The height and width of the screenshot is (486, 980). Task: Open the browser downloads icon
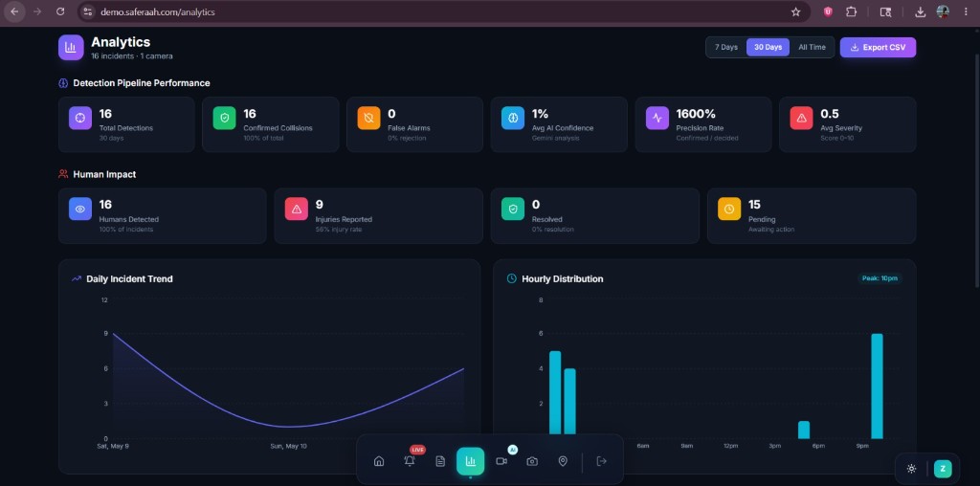[920, 11]
